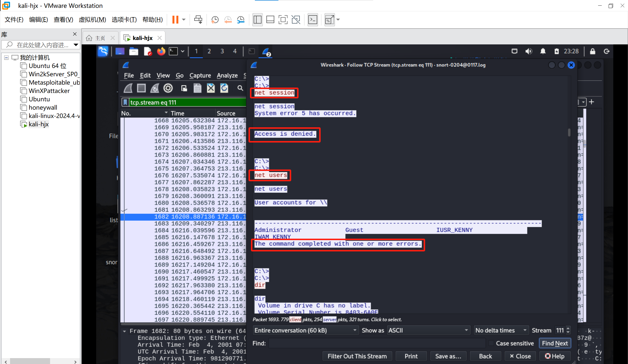
Task: Open the Kali volume speaker icon
Action: click(x=529, y=51)
